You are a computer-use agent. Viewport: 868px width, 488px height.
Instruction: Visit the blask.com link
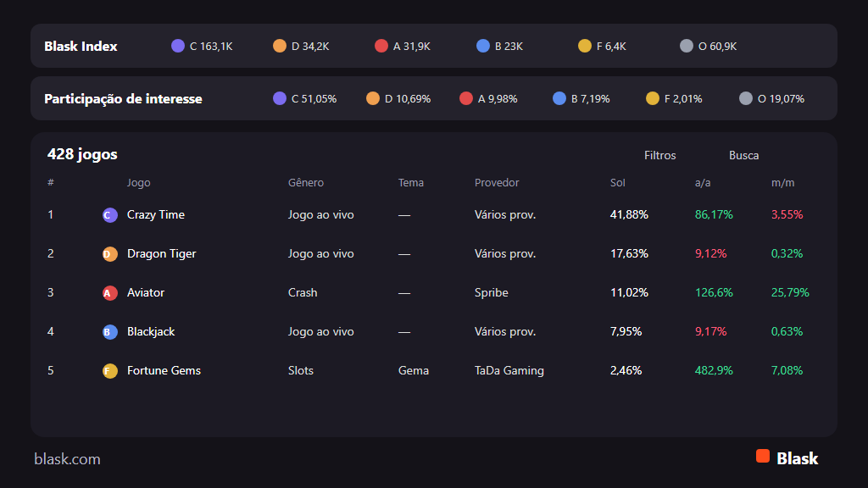(67, 458)
